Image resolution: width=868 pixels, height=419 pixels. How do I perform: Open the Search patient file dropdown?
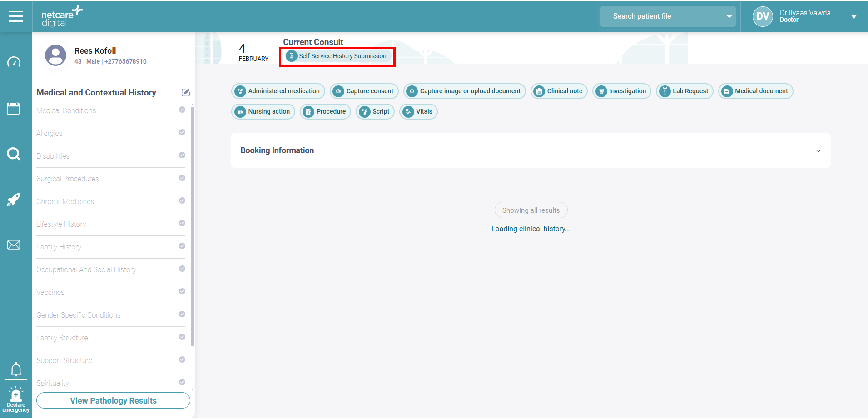click(x=729, y=16)
